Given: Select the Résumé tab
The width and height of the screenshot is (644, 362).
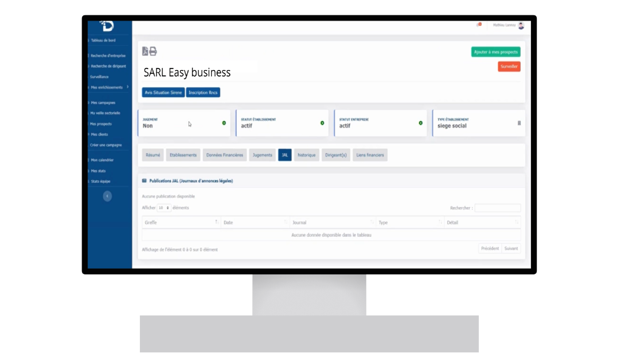Looking at the screenshot, I should point(153,155).
